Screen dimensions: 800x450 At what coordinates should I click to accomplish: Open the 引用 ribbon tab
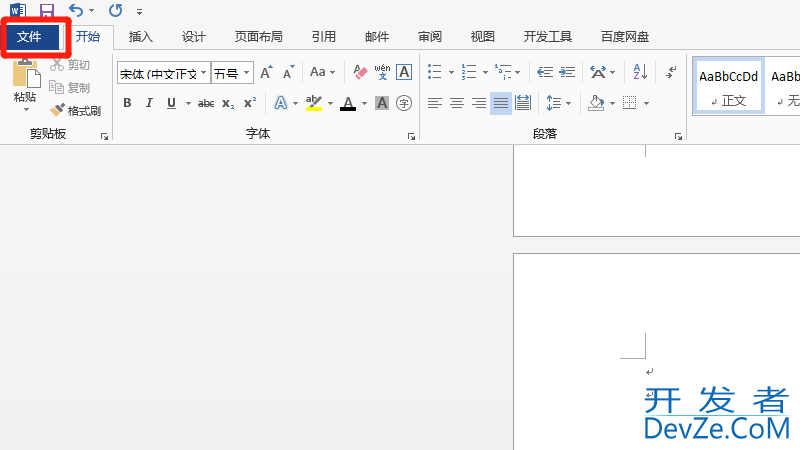(x=324, y=37)
